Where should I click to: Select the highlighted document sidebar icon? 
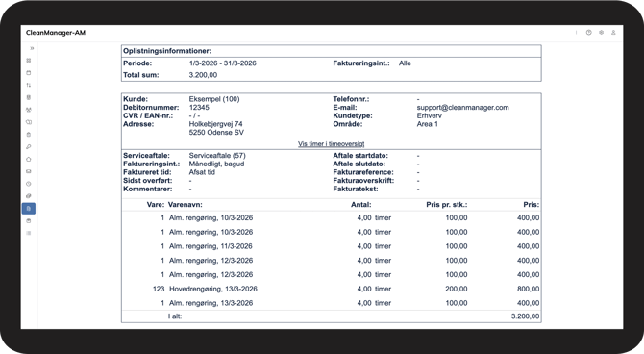tap(29, 209)
